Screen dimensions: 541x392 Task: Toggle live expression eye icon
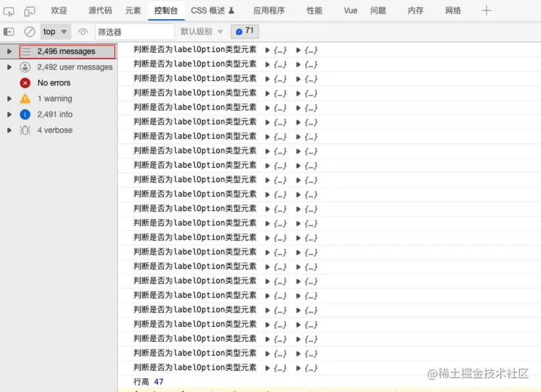tap(83, 32)
